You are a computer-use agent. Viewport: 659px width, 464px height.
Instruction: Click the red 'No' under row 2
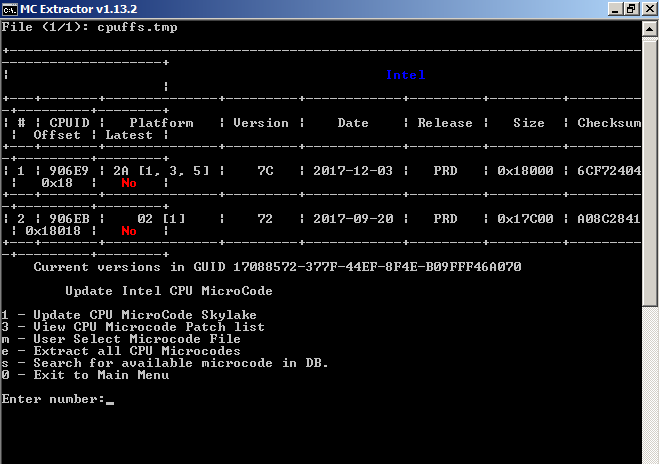pos(128,231)
